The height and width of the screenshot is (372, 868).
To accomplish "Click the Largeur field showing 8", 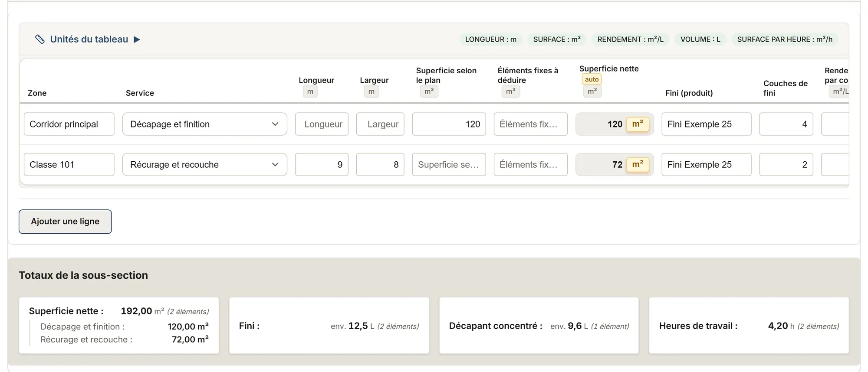I will tap(380, 164).
